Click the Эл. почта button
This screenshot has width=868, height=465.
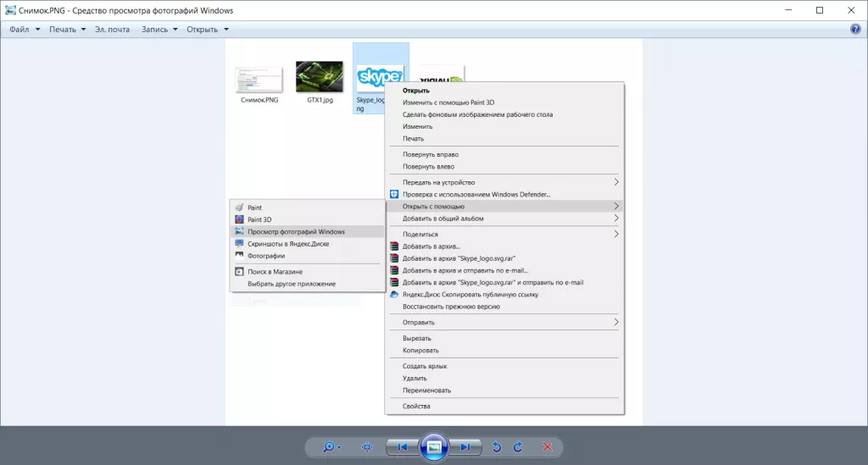112,30
